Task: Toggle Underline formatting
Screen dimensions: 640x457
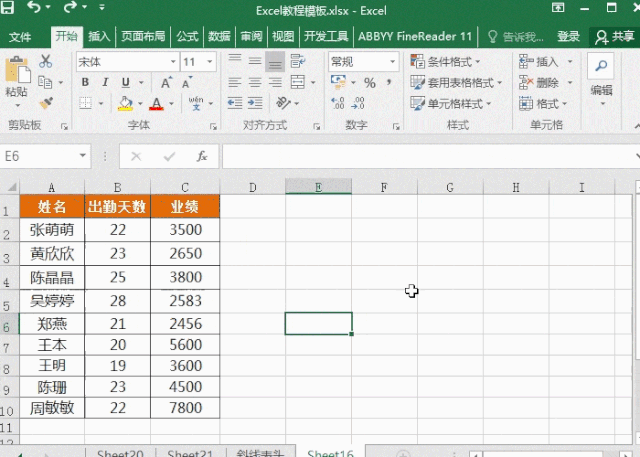Action: [x=126, y=82]
